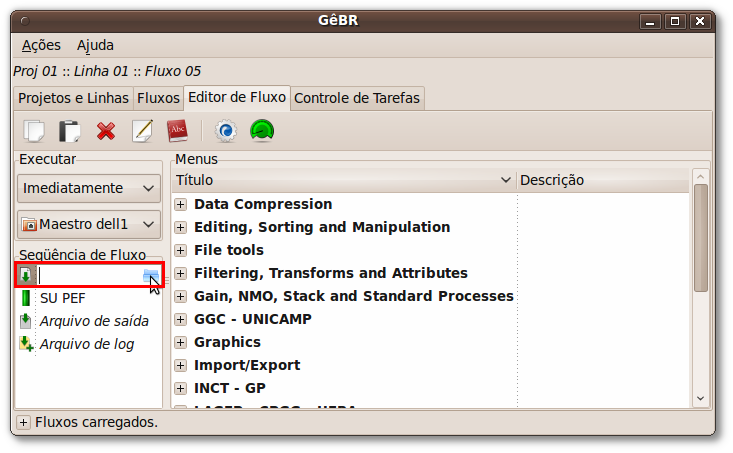Open the blue folder browse icon
Viewport: 733px width, 453px height.
(151, 276)
